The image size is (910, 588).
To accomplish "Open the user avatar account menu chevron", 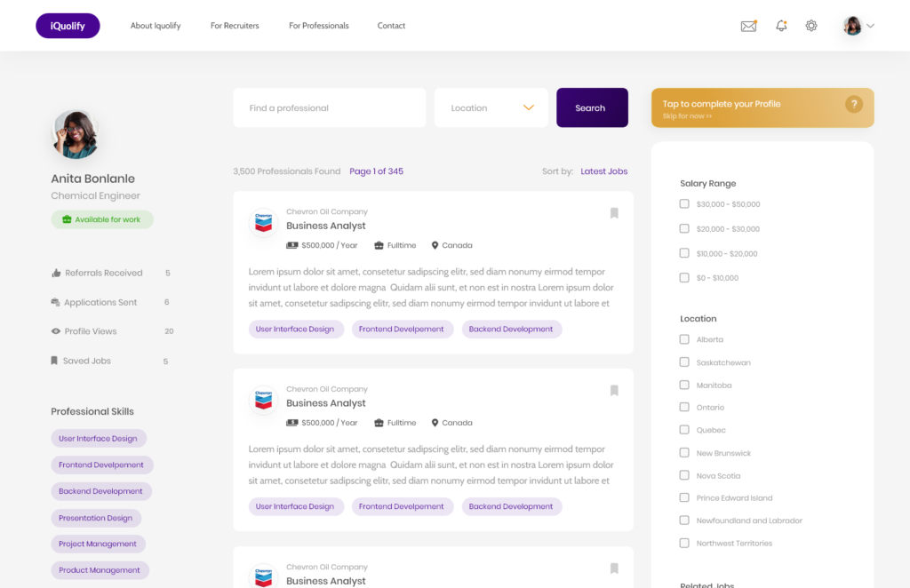I will (871, 26).
